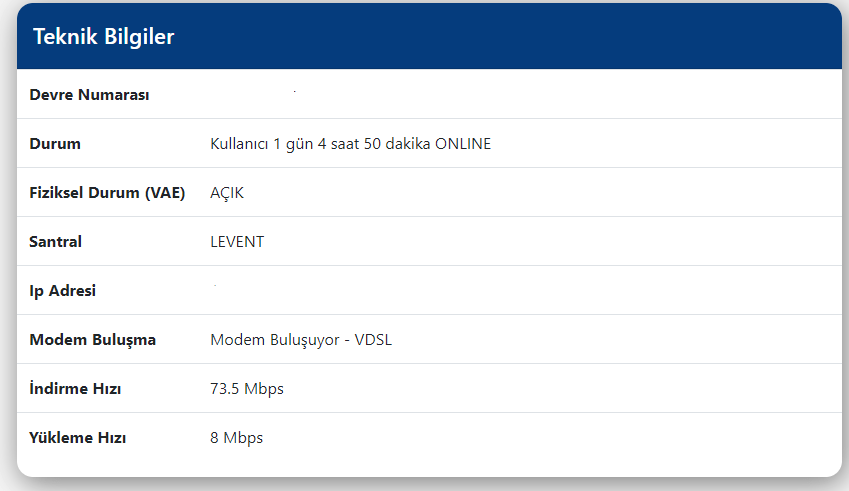Select the 73.5 Mbps download speed value
The width and height of the screenshot is (849, 491).
(247, 389)
